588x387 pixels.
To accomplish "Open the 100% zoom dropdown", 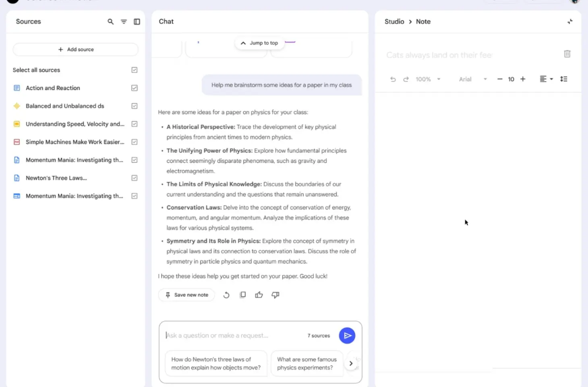I will [x=428, y=79].
